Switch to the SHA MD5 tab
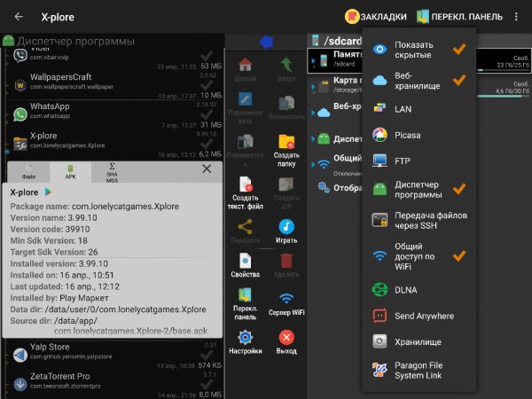532x399 pixels. [112, 172]
